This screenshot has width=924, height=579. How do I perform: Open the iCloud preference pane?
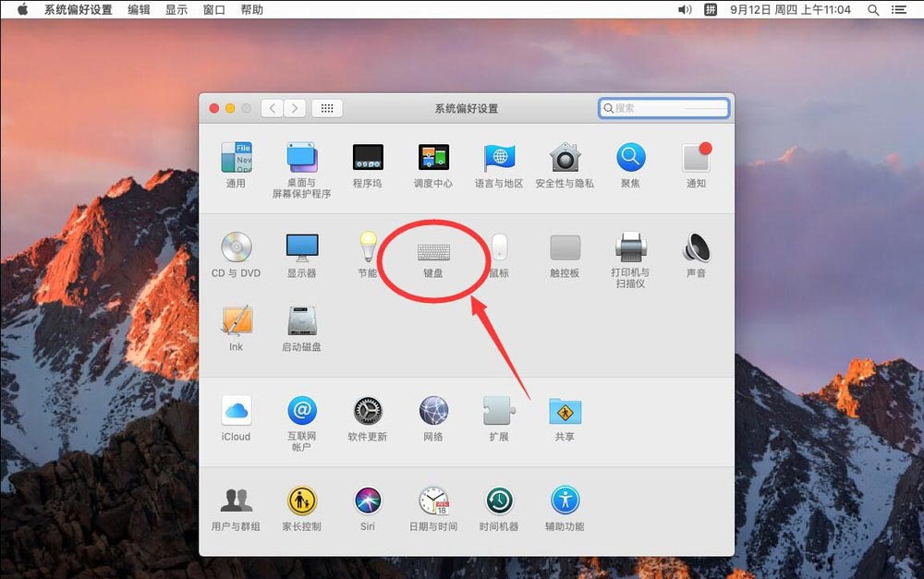click(236, 413)
